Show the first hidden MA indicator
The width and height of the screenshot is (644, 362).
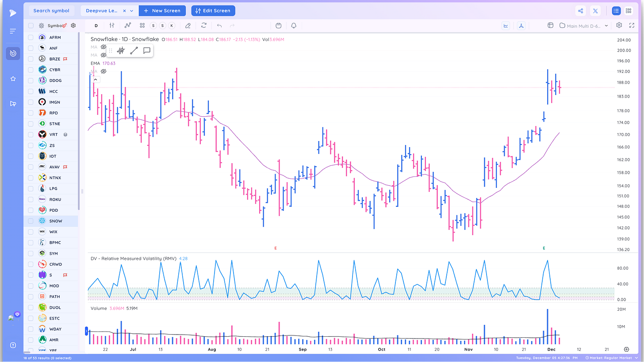coord(103,47)
